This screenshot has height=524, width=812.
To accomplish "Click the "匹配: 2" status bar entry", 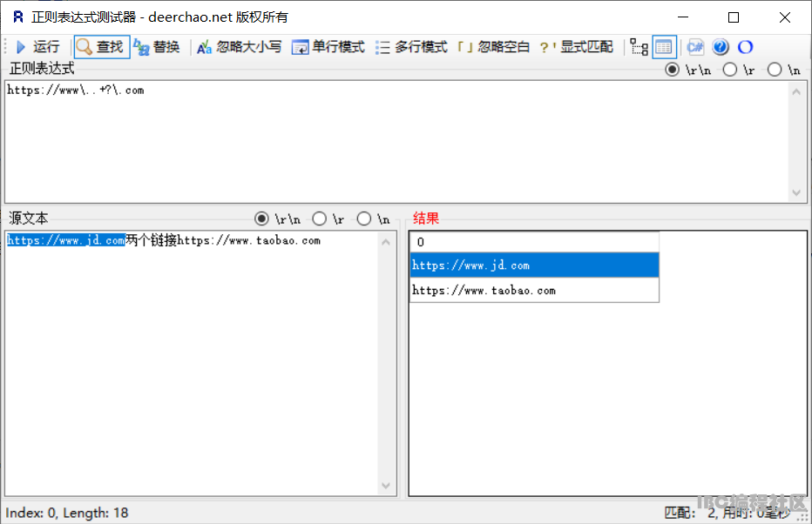I will coord(690,513).
